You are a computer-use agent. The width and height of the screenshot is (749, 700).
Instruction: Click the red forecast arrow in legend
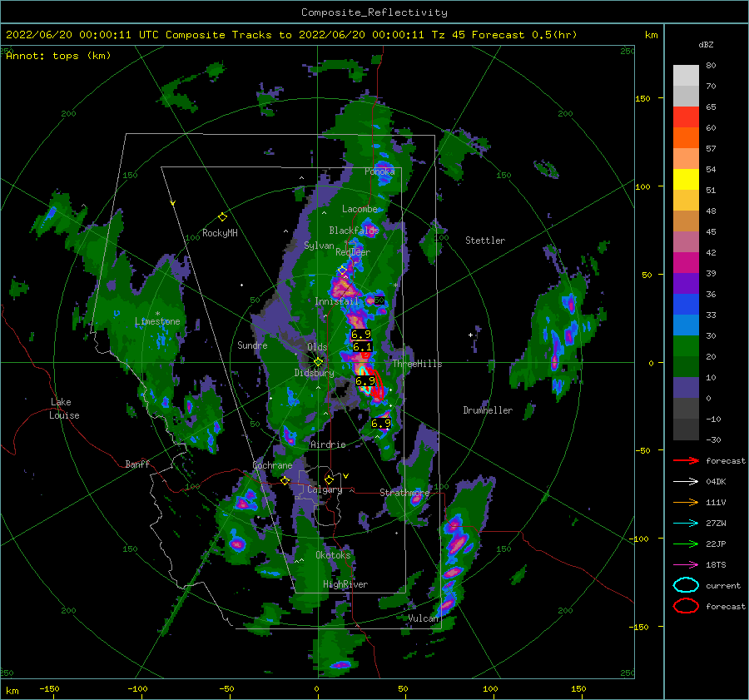pyautogui.click(x=686, y=460)
